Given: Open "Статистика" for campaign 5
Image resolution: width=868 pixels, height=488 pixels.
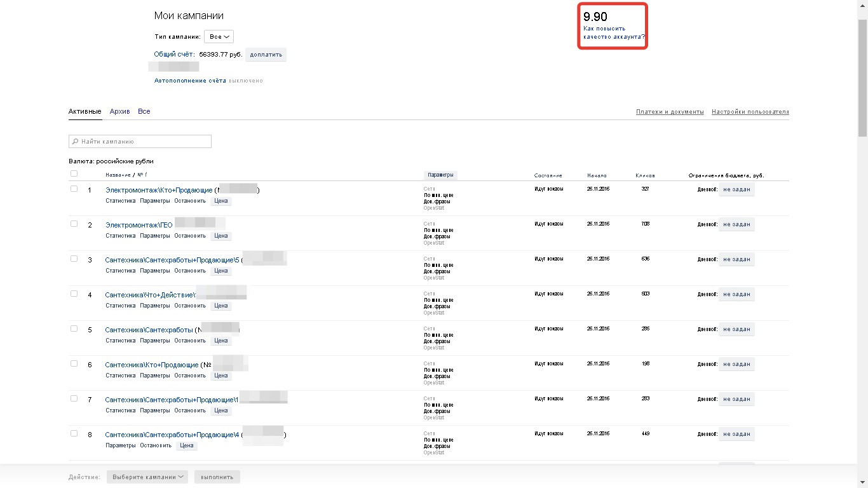Looking at the screenshot, I should (121, 341).
